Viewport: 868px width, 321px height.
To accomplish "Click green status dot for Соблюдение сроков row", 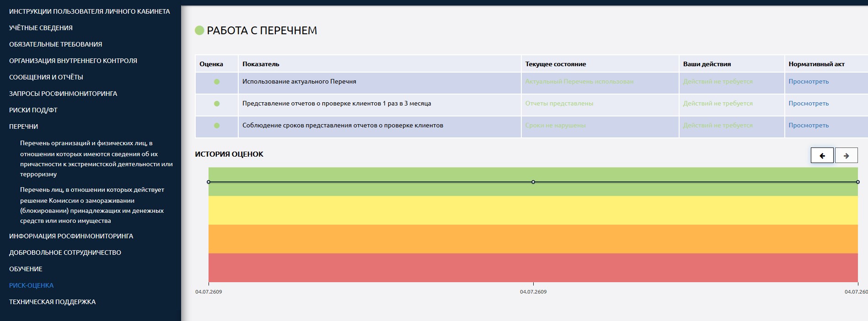I will [217, 126].
